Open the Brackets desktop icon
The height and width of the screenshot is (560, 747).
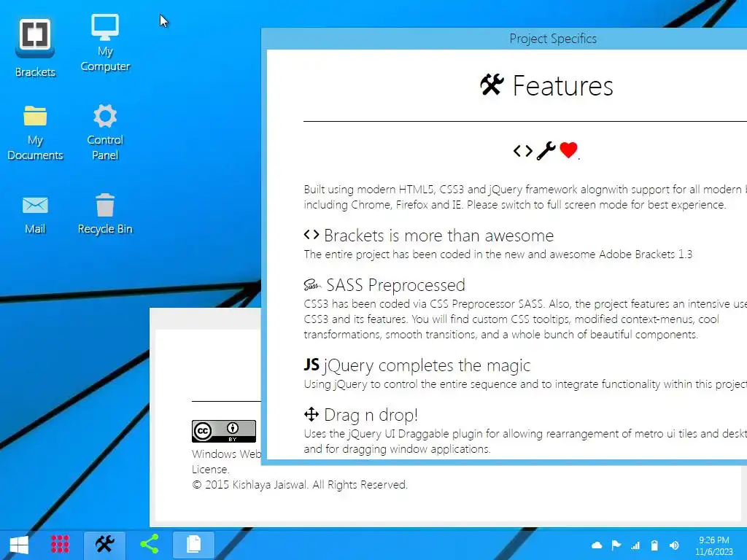[x=35, y=47]
